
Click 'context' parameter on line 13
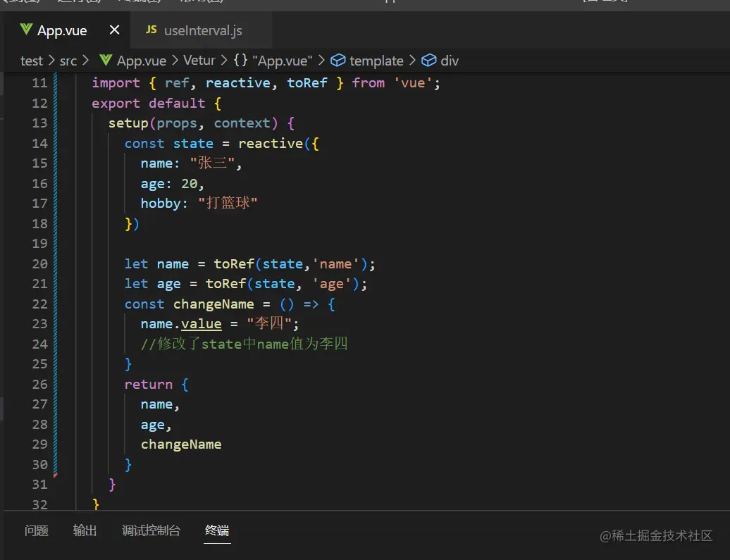[x=242, y=123]
